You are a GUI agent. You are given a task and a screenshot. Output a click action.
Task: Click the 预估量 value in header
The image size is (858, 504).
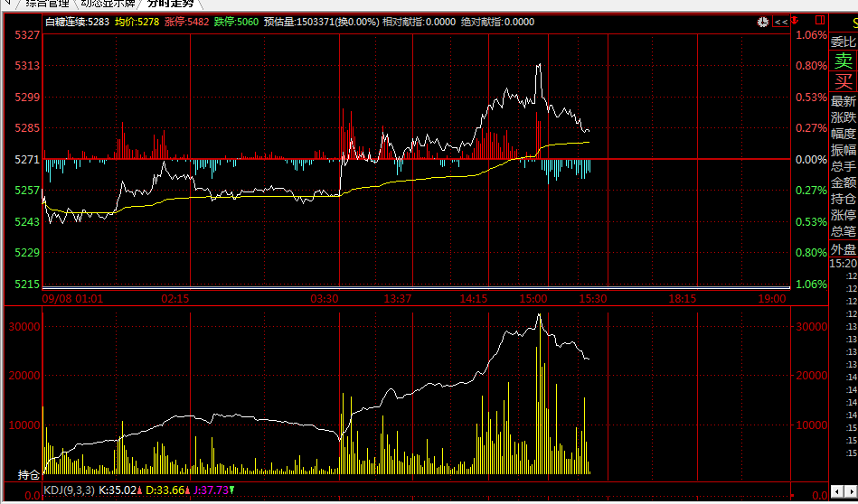pyautogui.click(x=302, y=22)
